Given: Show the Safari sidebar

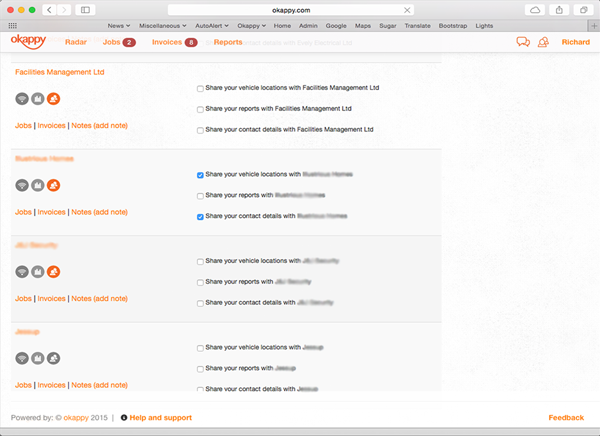Looking at the screenshot, I should 85,10.
